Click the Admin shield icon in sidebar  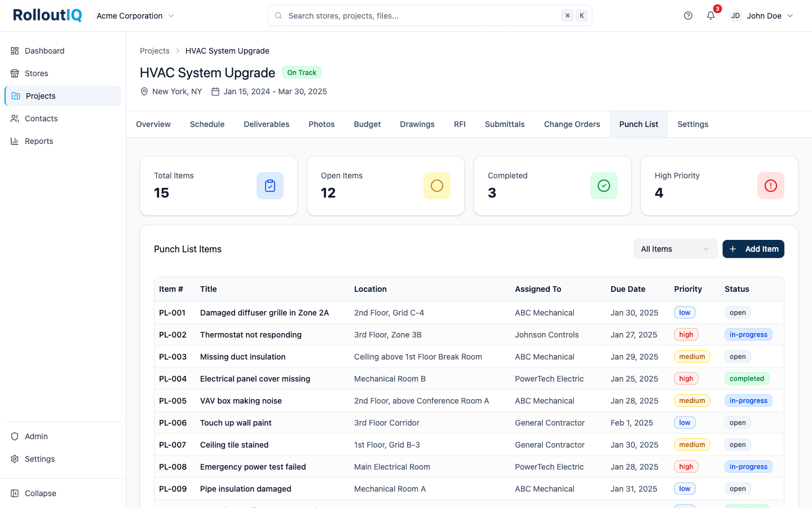tap(15, 436)
